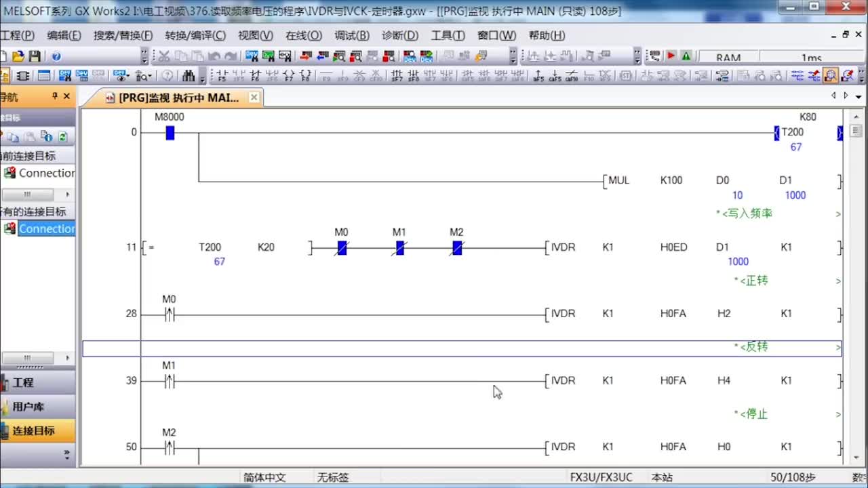
Task: Click the aF5 rising edge arrow icon
Action: click(538, 75)
